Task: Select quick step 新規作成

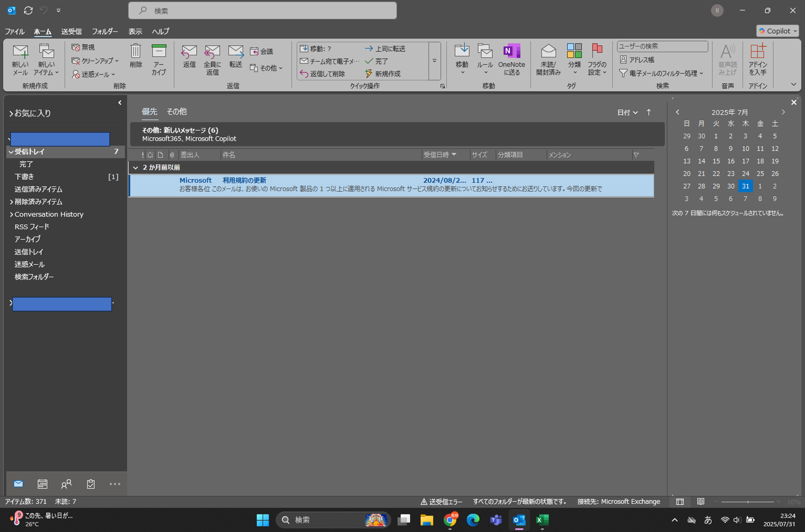Action: (x=383, y=74)
